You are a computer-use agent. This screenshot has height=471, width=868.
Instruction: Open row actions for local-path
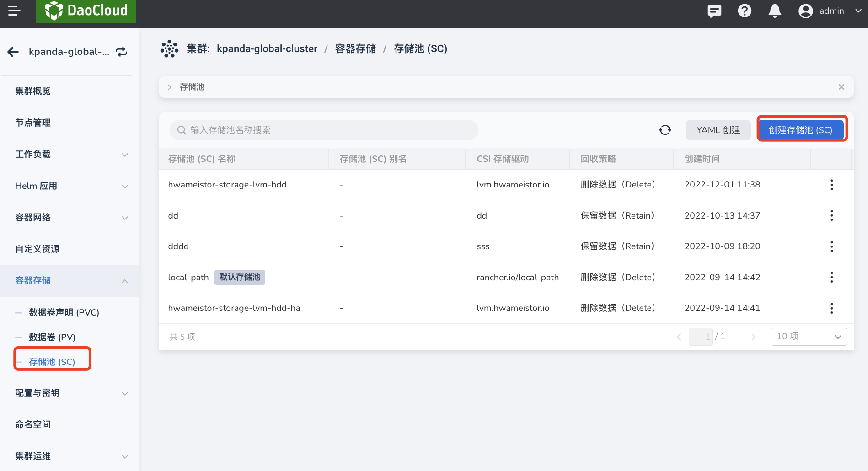831,277
